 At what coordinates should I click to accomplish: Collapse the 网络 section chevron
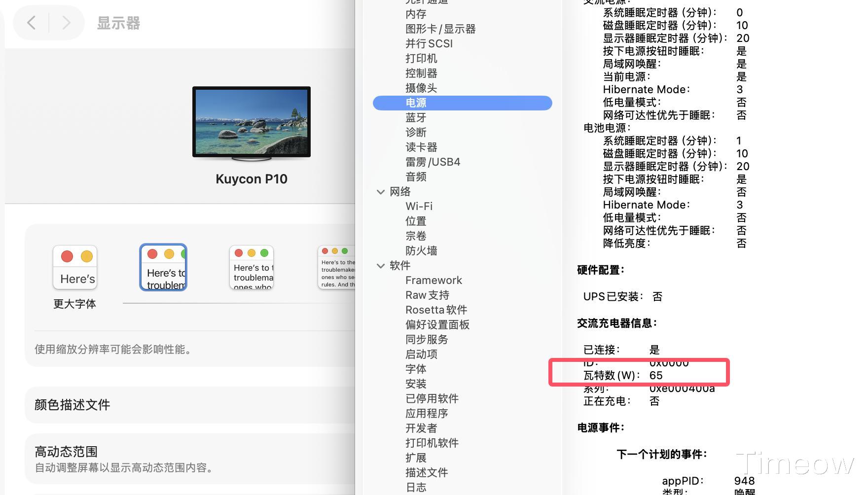pos(381,192)
